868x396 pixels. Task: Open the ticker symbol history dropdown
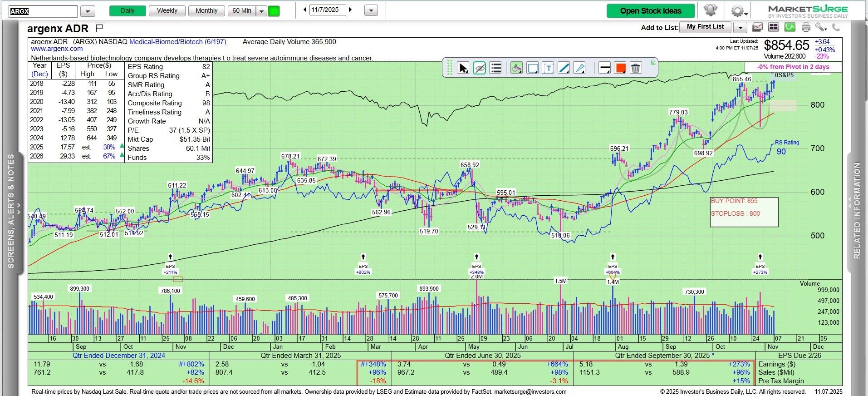click(88, 11)
